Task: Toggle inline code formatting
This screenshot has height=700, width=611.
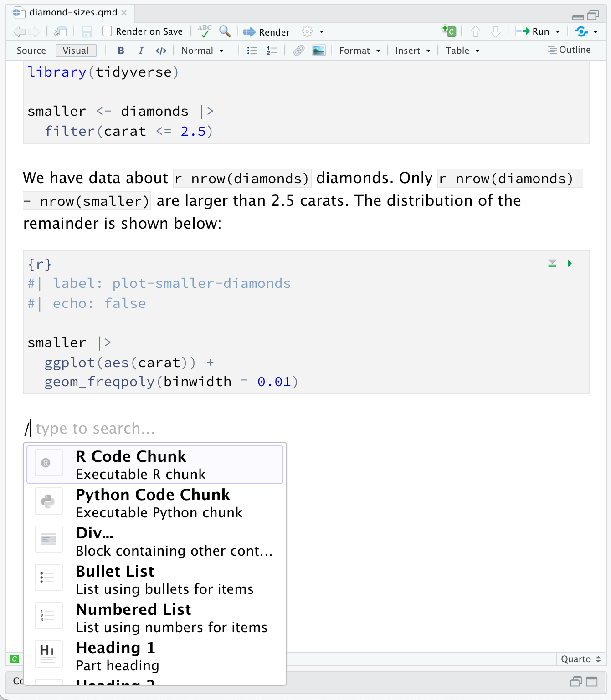Action: [161, 51]
